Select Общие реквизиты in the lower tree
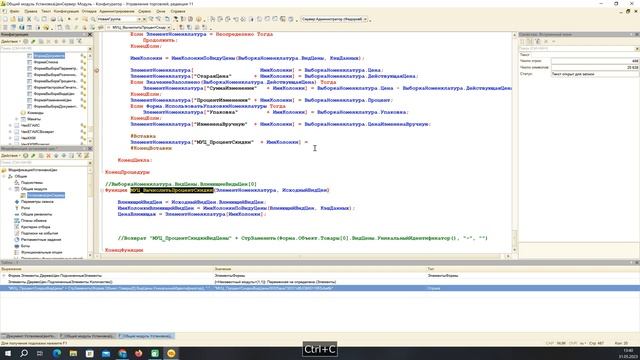The image size is (640, 360). [36, 214]
